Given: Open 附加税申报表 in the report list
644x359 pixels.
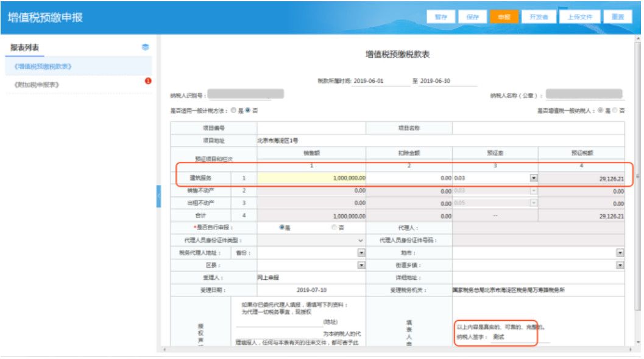Looking at the screenshot, I should pos(79,85).
